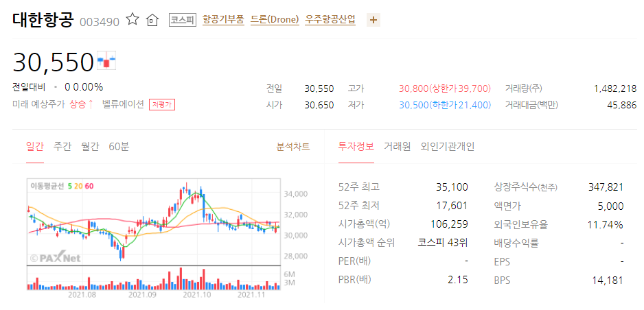Click the 미래 예상주가 label
The image size is (644, 310).
[38, 104]
